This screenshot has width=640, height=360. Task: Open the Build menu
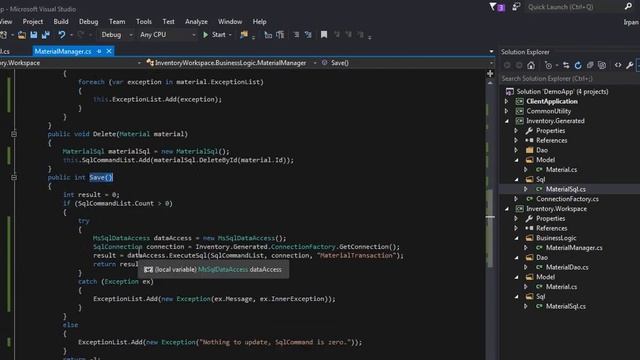point(61,22)
